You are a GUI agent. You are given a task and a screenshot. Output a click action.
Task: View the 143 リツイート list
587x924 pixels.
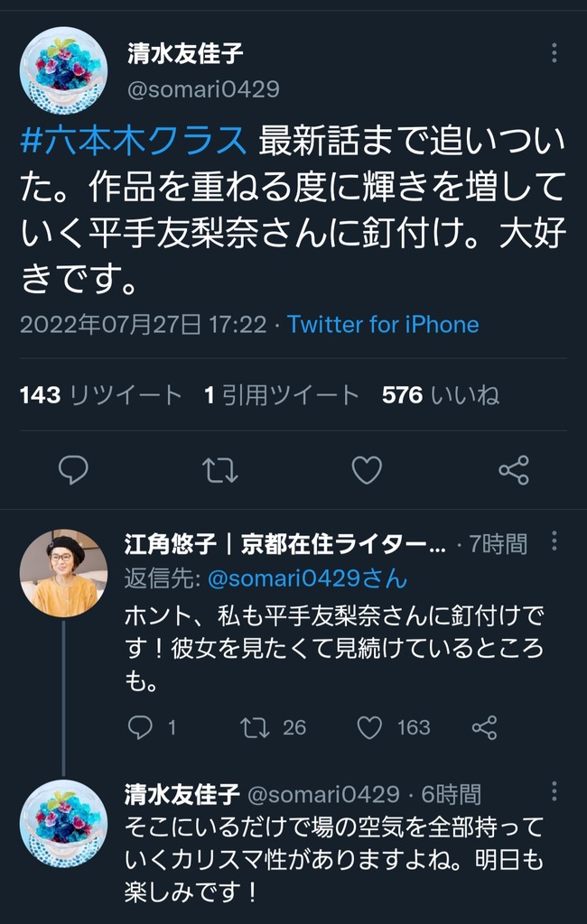(x=101, y=395)
